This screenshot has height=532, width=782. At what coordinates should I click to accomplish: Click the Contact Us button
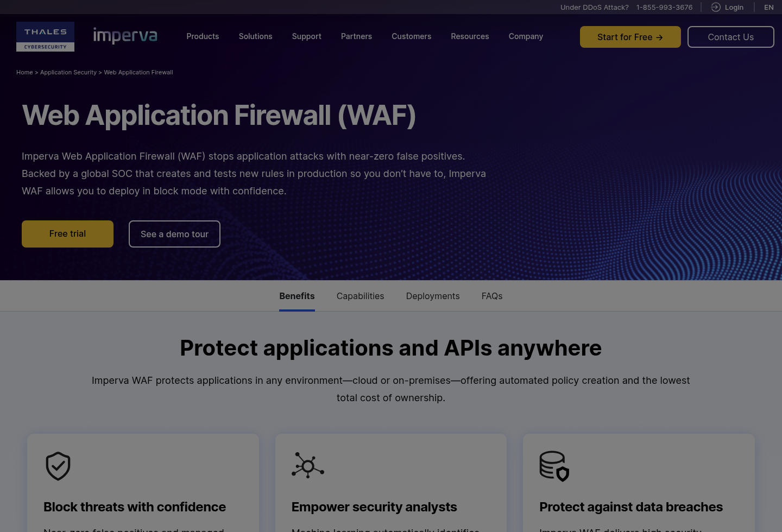pos(731,37)
